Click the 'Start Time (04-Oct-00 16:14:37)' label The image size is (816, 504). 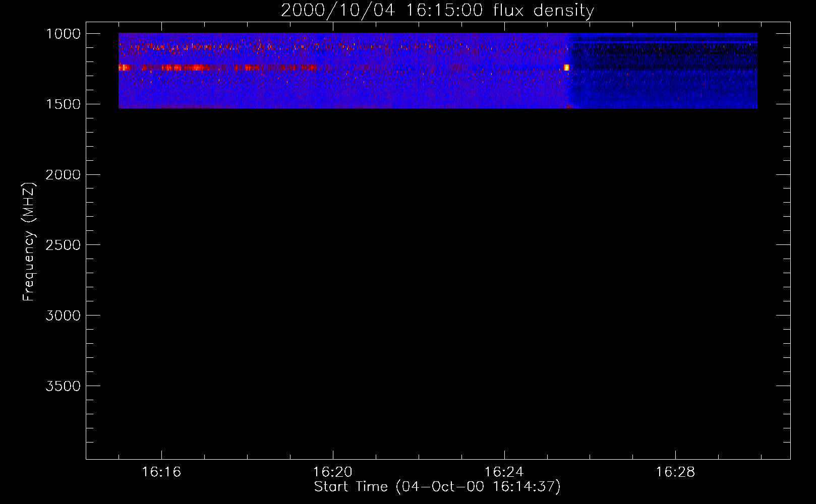(x=437, y=487)
